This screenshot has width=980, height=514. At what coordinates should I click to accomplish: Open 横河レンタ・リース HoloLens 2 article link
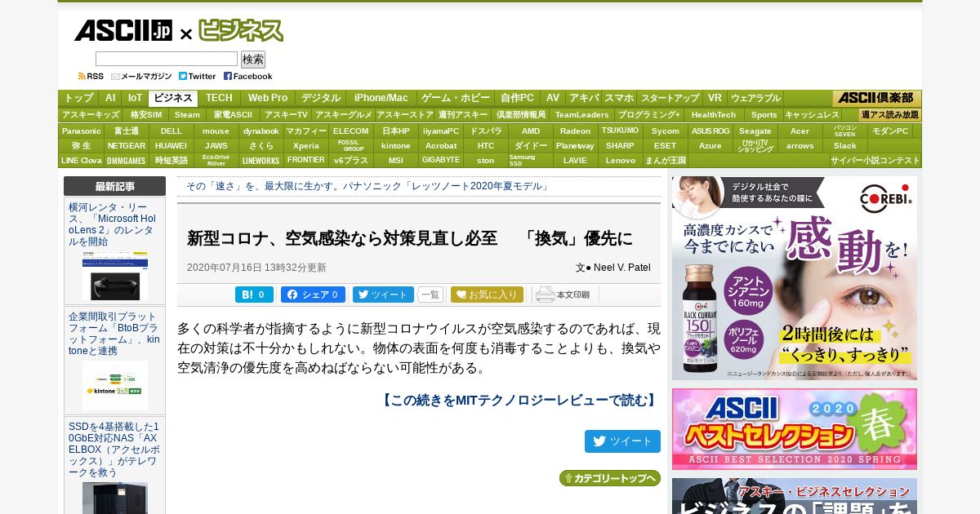[113, 224]
